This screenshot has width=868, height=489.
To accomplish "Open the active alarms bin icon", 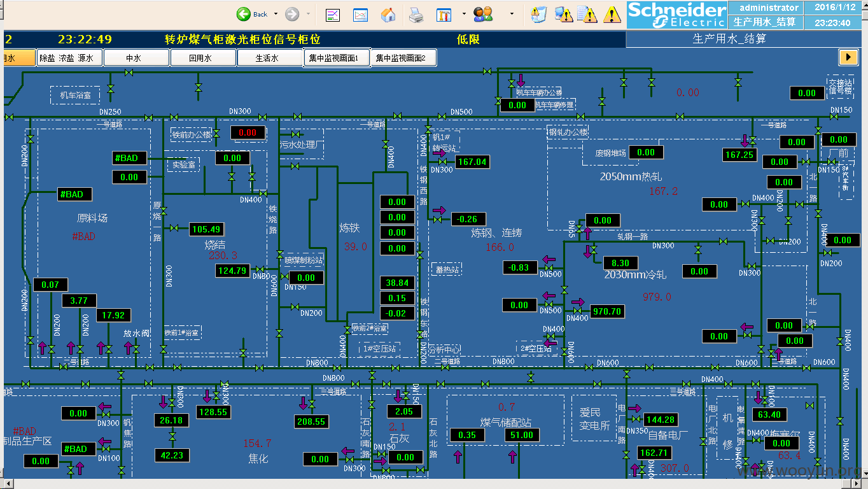I will [x=538, y=14].
